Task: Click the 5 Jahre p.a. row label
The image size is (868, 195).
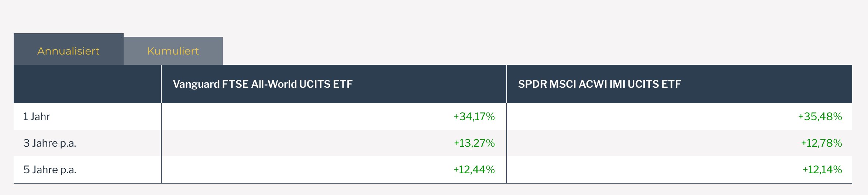Action: [x=49, y=170]
